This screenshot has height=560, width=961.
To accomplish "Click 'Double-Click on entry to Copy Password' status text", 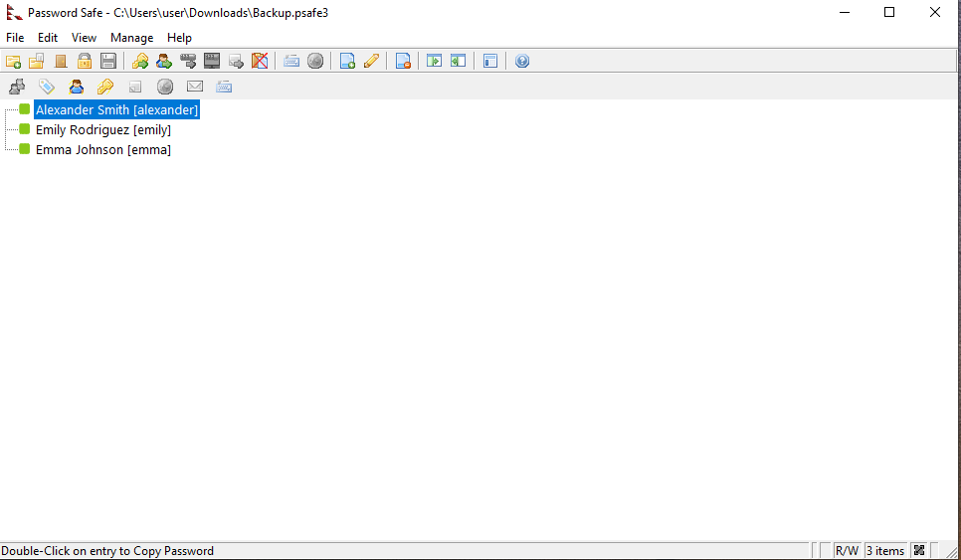I will pos(107,551).
